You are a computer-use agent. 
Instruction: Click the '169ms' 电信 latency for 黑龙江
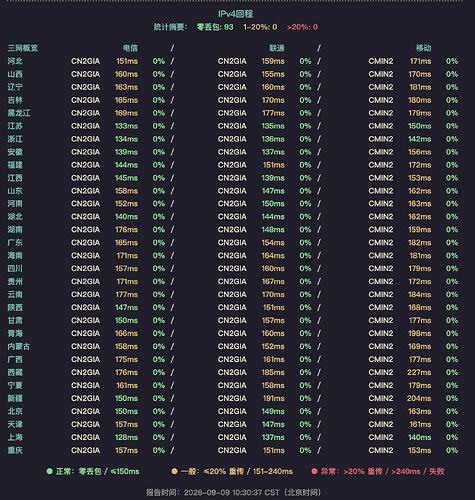pos(127,113)
